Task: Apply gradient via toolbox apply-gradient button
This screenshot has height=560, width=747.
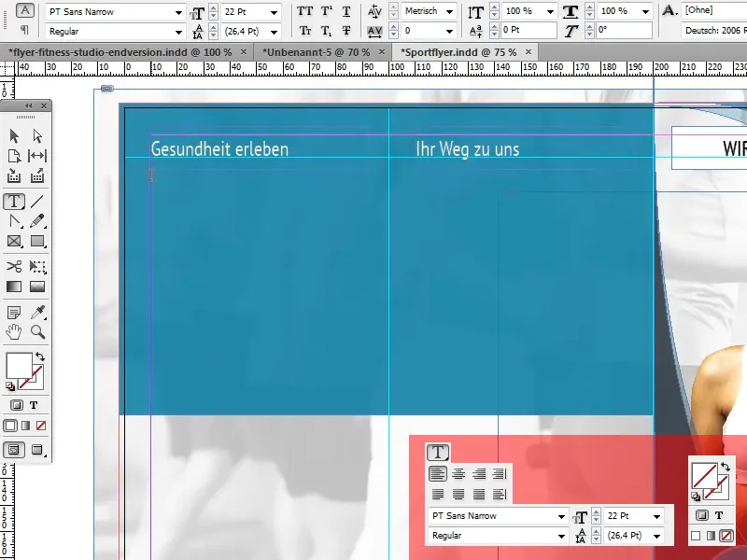Action: 26,426
